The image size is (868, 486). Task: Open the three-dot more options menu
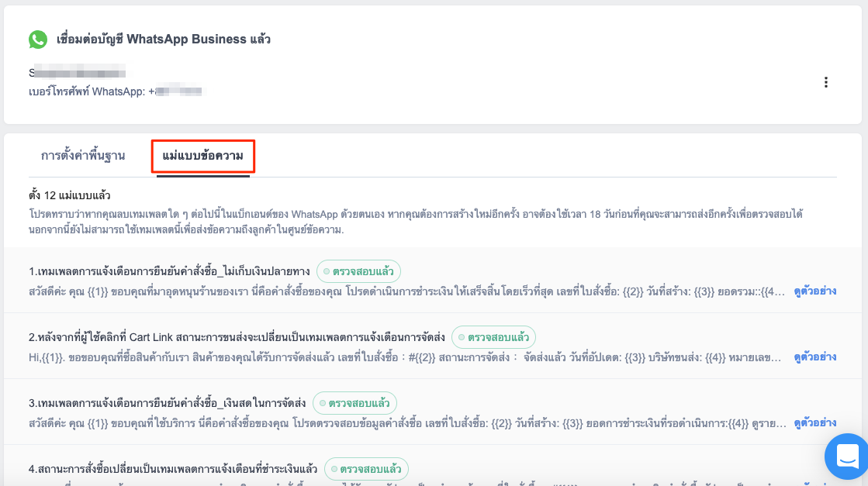pos(825,82)
